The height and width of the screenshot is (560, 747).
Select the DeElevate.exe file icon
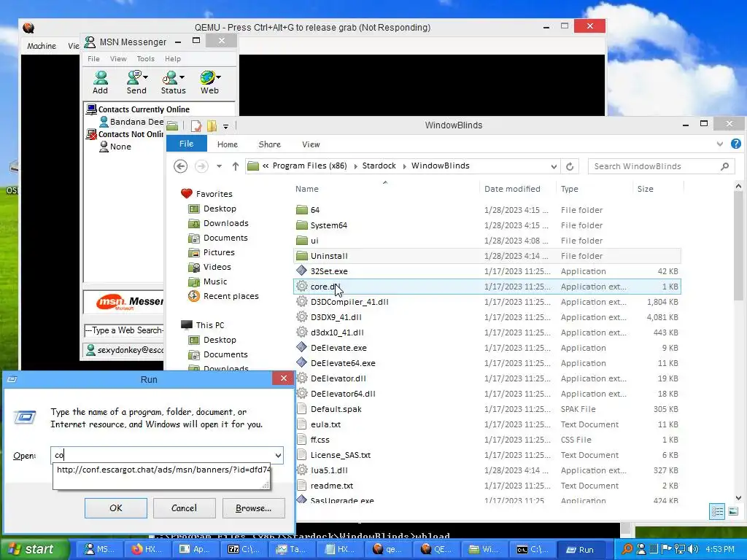(x=301, y=348)
